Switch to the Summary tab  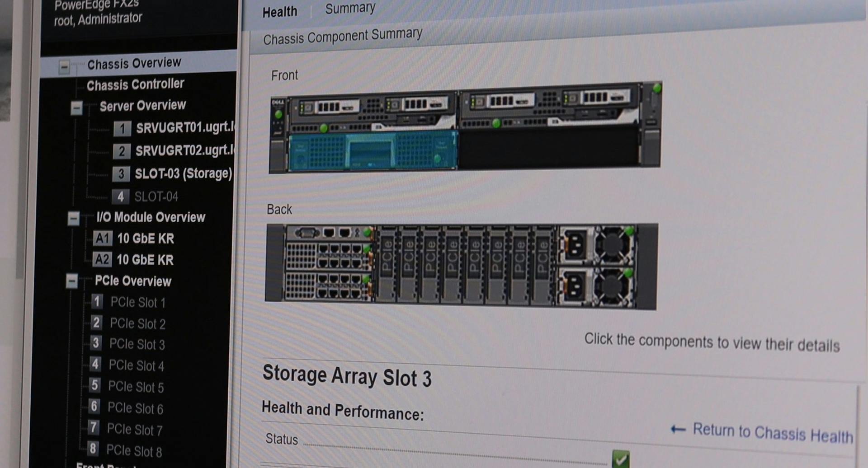[x=350, y=8]
